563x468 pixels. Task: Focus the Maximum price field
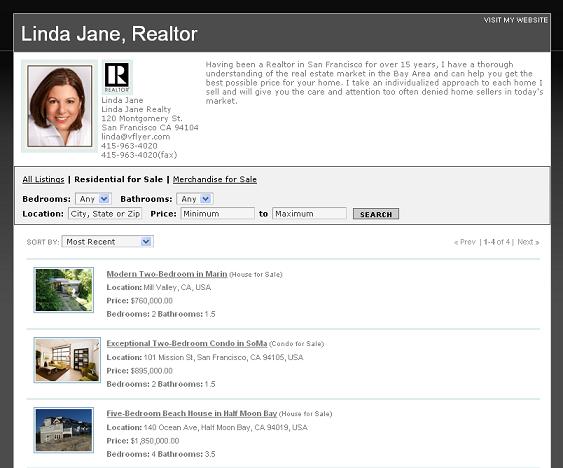coord(310,214)
